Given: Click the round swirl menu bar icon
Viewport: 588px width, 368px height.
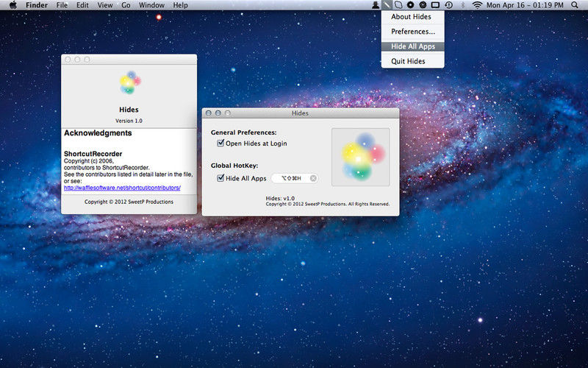Looking at the screenshot, I should point(423,5).
